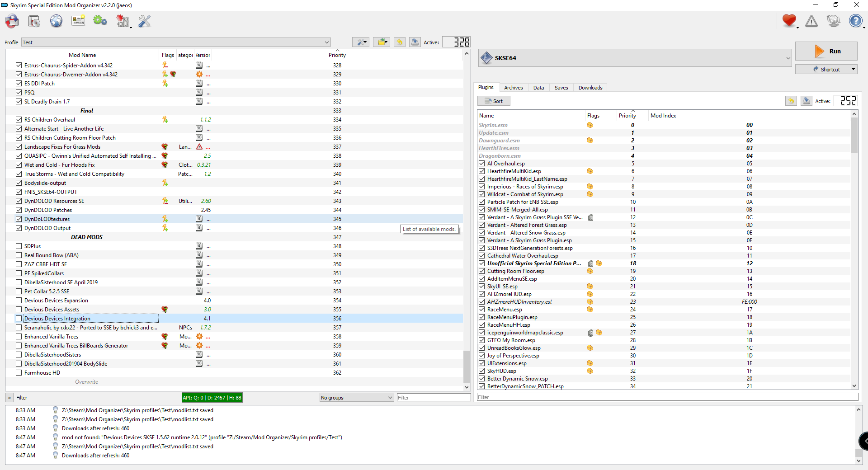Uncheck the PSQ mod
The height and width of the screenshot is (470, 868).
point(19,92)
